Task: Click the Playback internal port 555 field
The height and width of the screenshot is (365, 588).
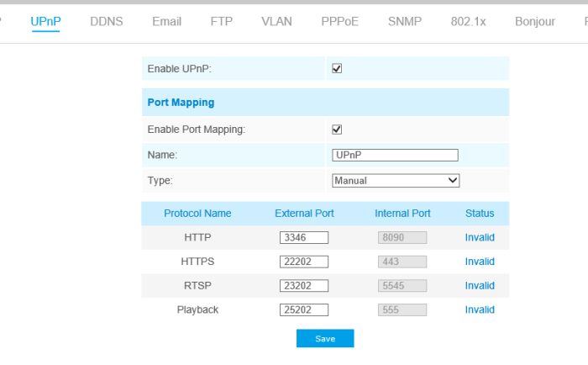Action: pyautogui.click(x=402, y=309)
